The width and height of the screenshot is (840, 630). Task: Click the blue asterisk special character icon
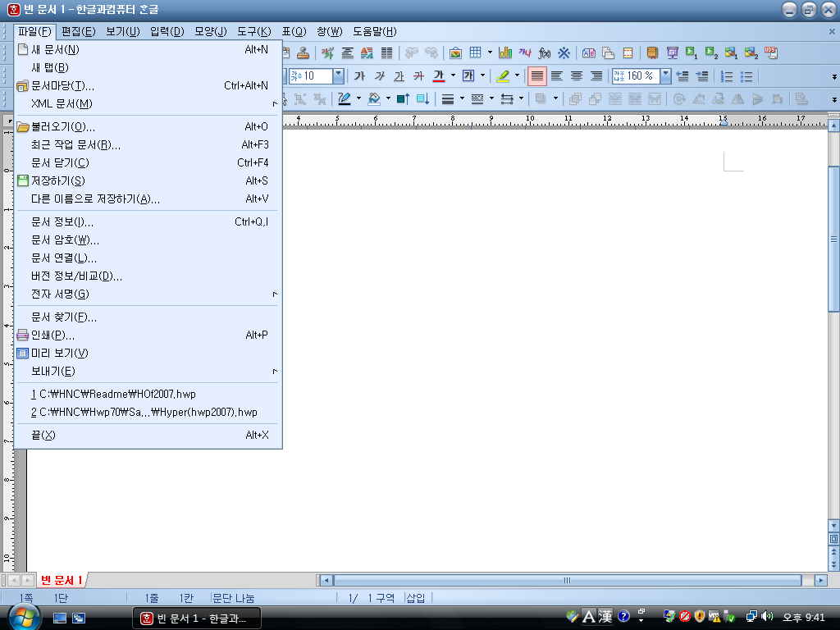(564, 52)
